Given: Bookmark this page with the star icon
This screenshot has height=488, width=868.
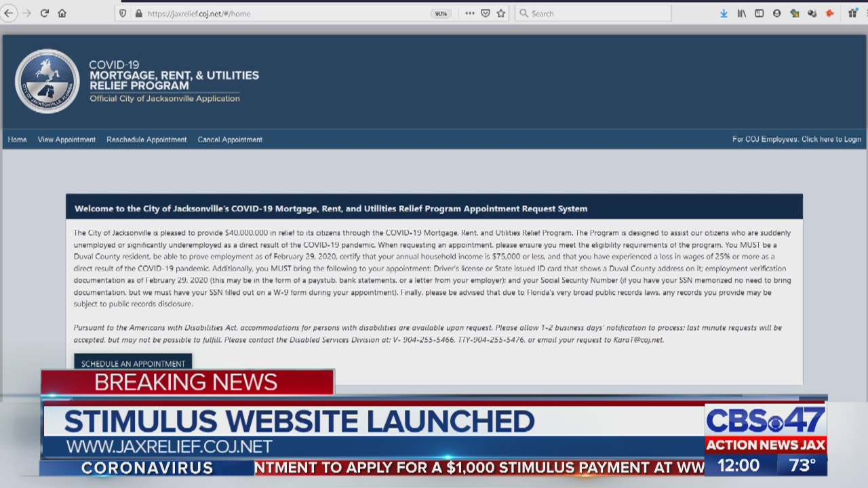Looking at the screenshot, I should 501,14.
